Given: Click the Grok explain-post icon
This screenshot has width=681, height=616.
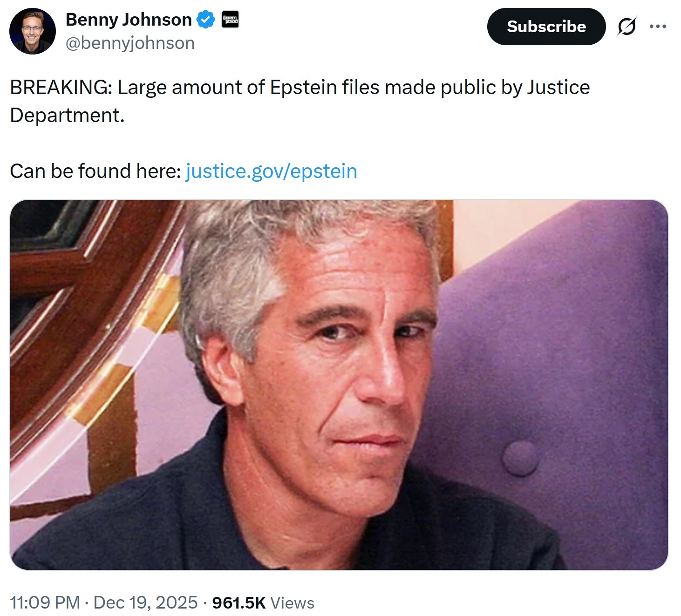Looking at the screenshot, I should [x=627, y=27].
